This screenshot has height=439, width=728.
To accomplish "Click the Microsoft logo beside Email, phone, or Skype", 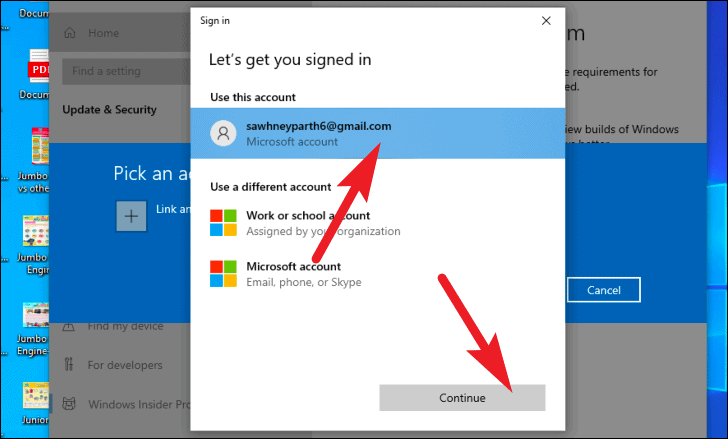I will click(x=223, y=274).
